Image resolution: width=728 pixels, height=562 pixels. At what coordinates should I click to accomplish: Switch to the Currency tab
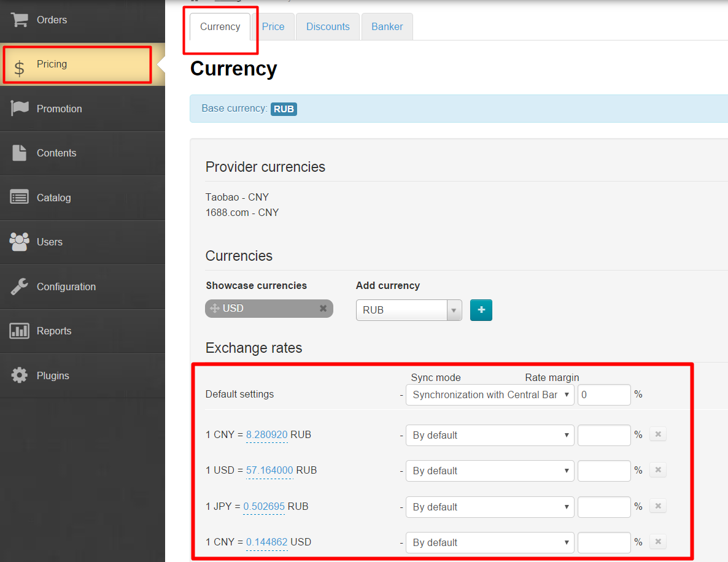click(x=220, y=26)
